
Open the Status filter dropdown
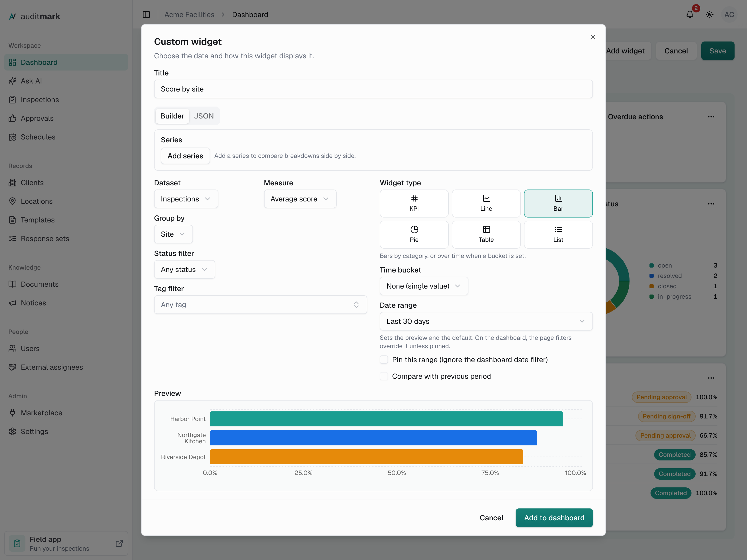click(x=184, y=269)
